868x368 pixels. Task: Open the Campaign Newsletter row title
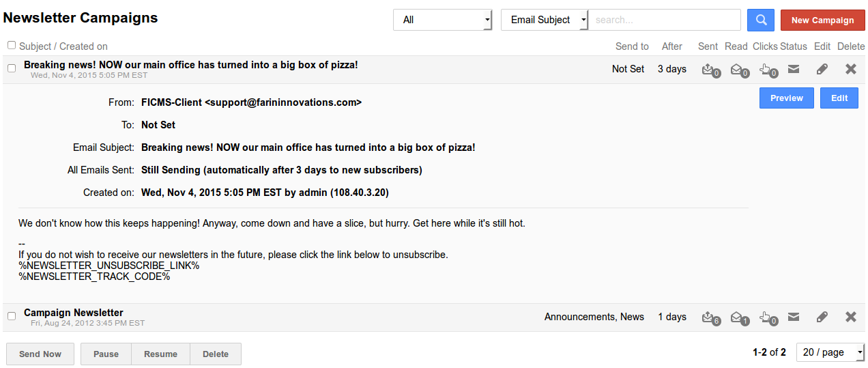[74, 313]
